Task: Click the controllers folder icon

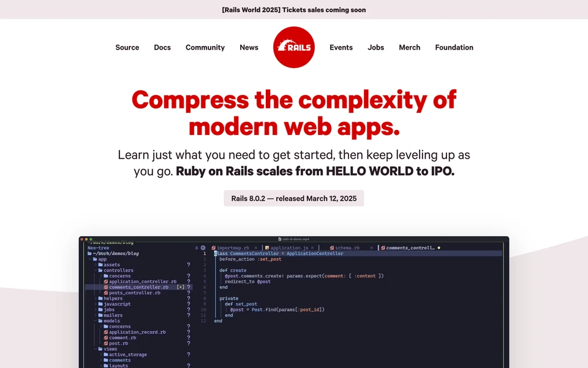Action: (100, 270)
